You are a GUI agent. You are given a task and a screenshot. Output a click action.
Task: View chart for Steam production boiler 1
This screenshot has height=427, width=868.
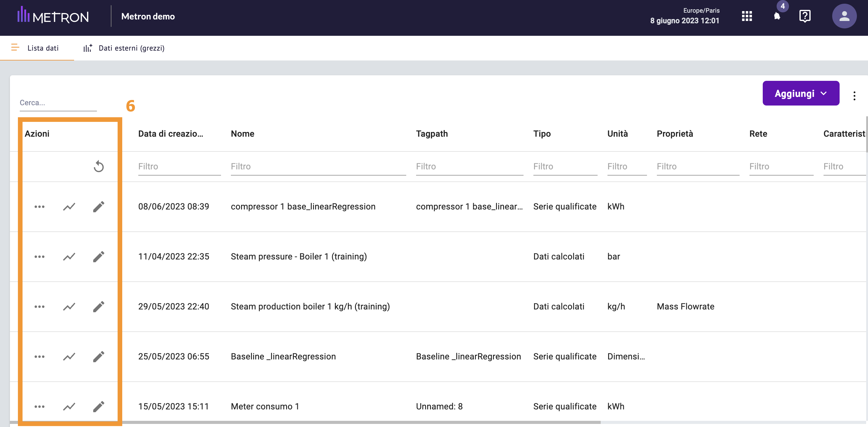coord(69,306)
